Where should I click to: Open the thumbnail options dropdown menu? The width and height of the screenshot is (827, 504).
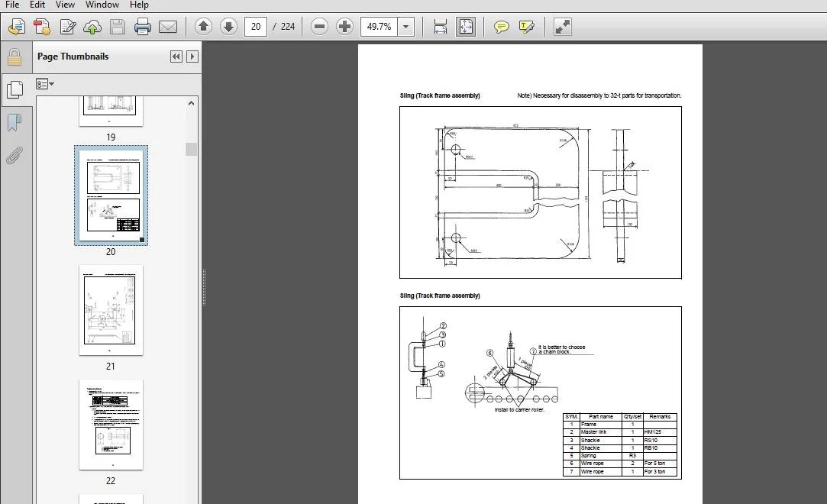(x=45, y=84)
